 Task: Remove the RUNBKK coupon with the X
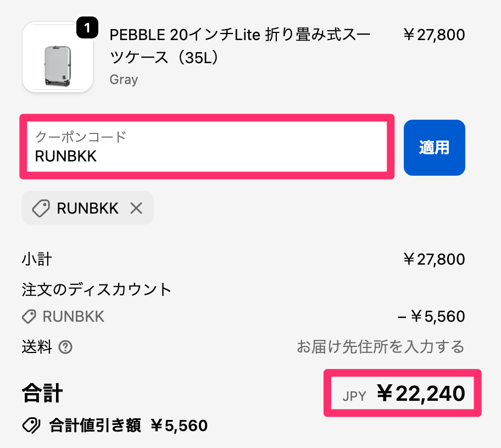point(136,208)
